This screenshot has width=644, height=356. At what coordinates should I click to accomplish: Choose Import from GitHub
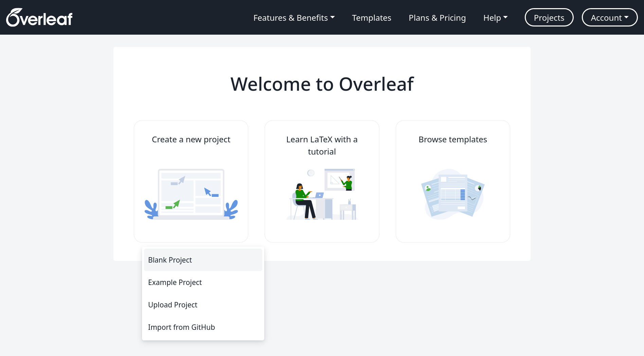coord(203,327)
